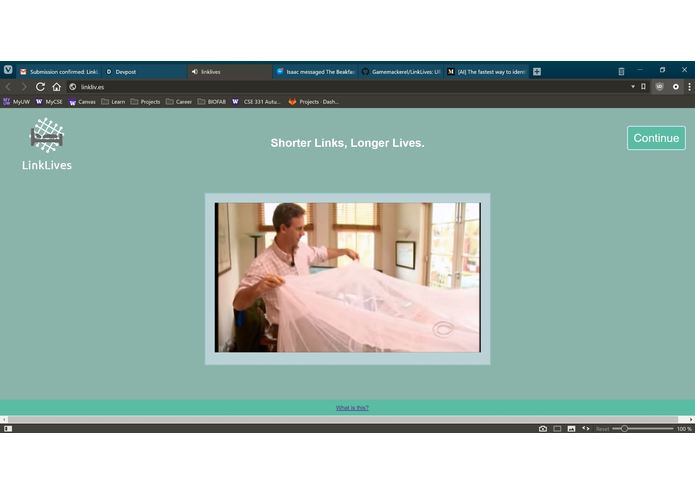Click the scrollbar left arrow

(x=4, y=419)
